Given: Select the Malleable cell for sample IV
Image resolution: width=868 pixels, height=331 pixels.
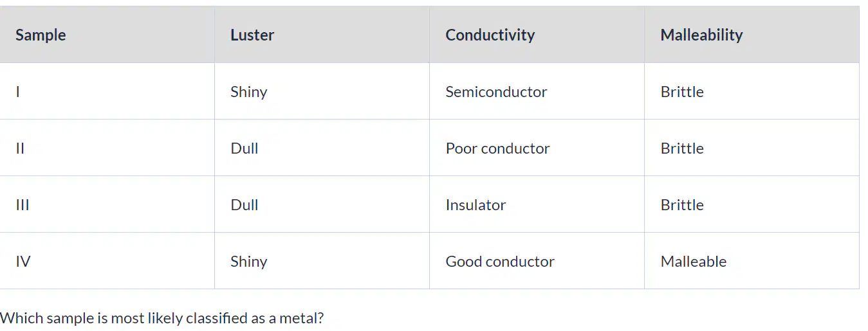Looking at the screenshot, I should [694, 262].
